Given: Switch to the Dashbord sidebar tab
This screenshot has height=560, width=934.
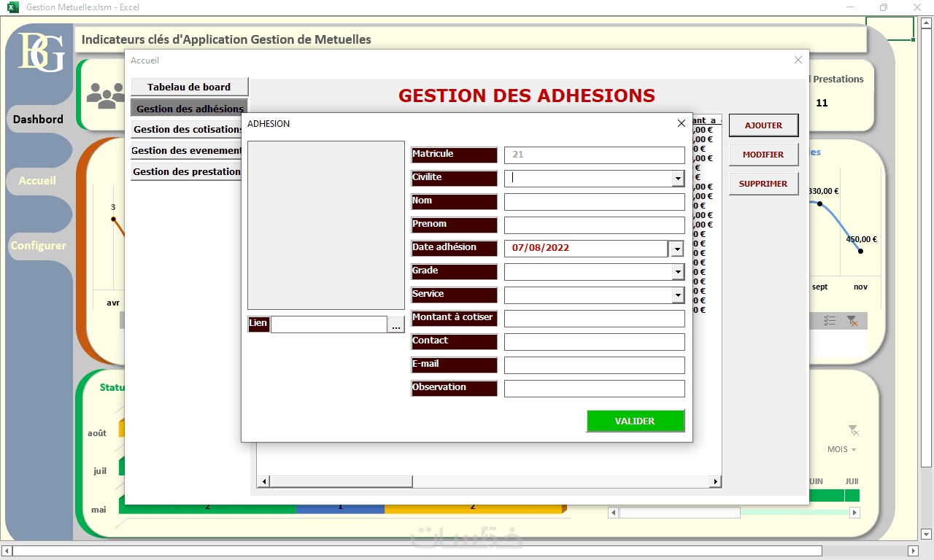Looking at the screenshot, I should (38, 119).
